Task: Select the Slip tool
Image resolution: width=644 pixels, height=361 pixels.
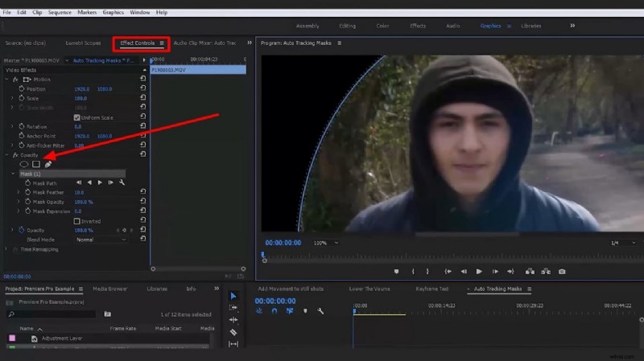Action: pos(233,344)
